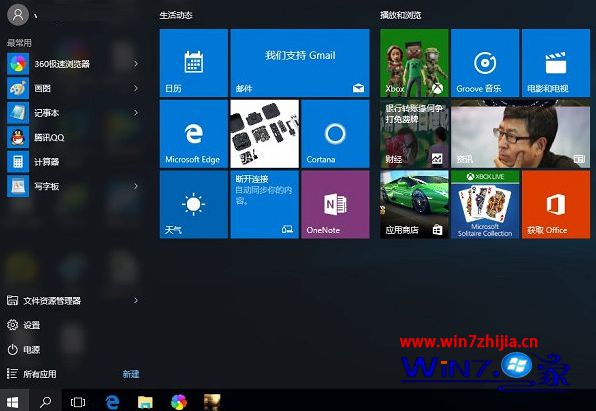Viewport: 596px width, 411px height.
Task: Launch Edge from the taskbar
Action: click(112, 401)
